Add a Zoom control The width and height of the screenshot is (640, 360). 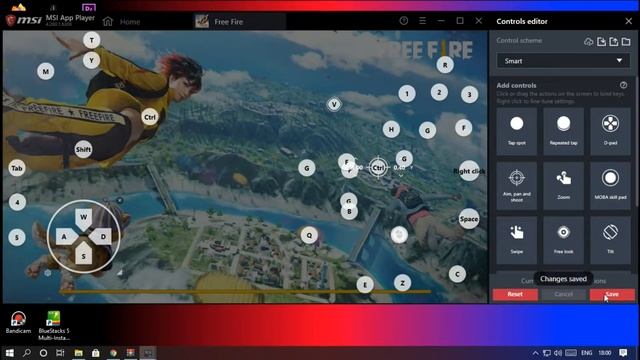click(x=563, y=186)
